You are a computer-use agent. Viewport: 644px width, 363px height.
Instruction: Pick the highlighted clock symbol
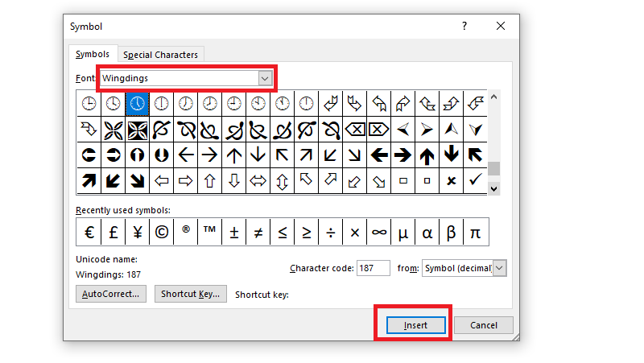(138, 103)
